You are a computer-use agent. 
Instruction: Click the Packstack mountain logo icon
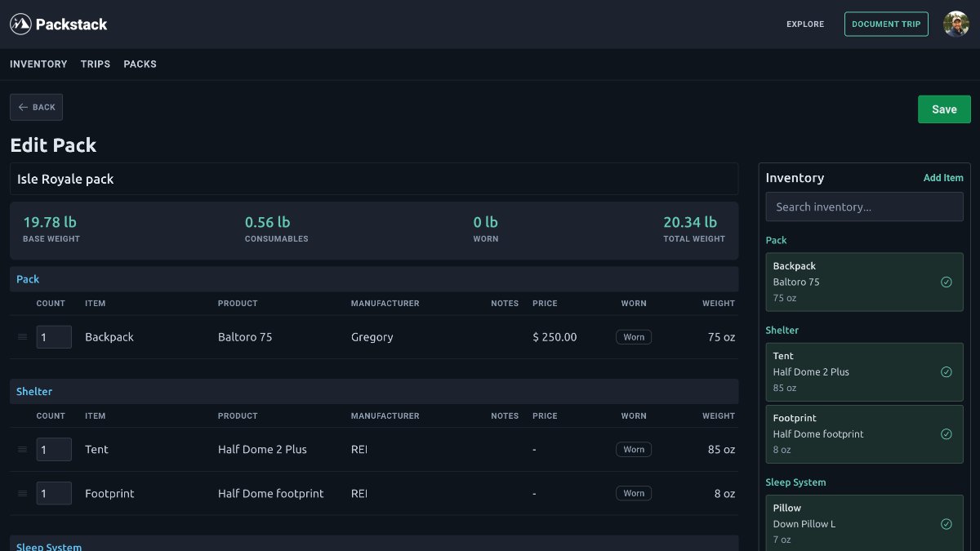pyautogui.click(x=20, y=24)
